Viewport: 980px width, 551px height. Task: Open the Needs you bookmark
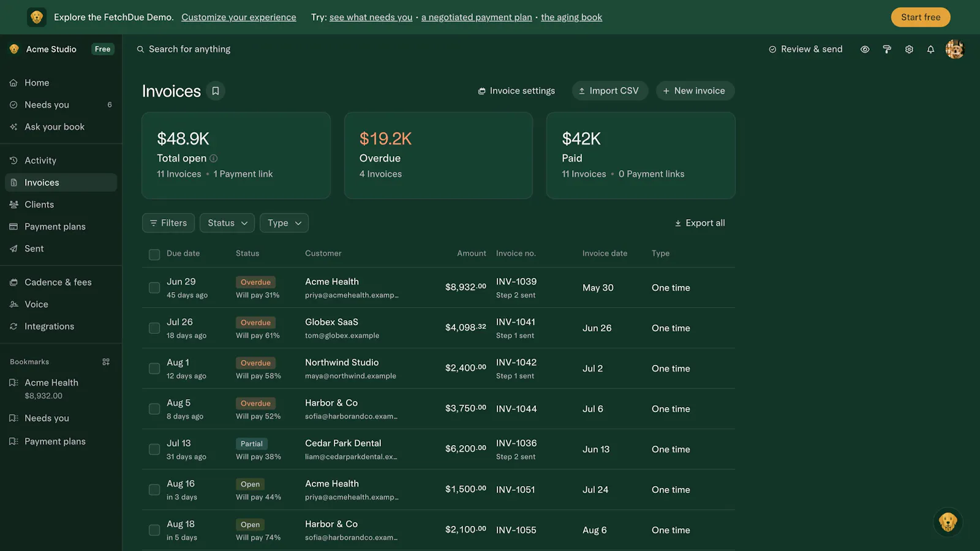tap(61, 418)
